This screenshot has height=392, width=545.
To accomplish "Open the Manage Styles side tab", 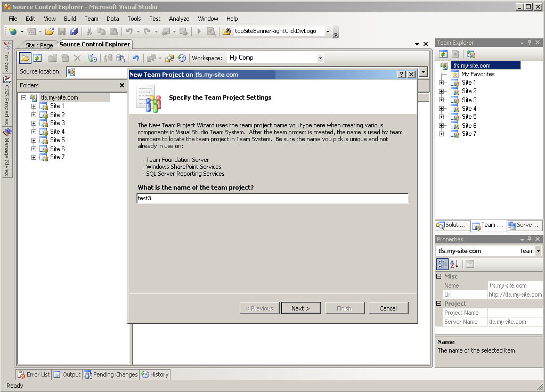I will pos(6,152).
